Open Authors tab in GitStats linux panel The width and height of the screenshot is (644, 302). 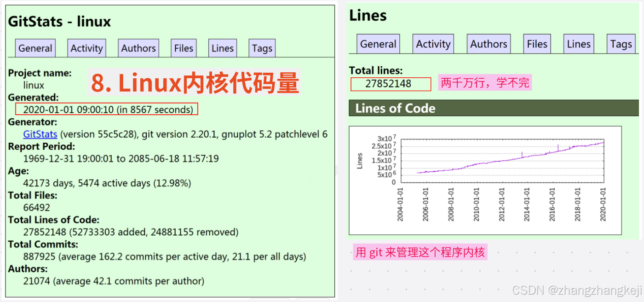click(x=138, y=48)
